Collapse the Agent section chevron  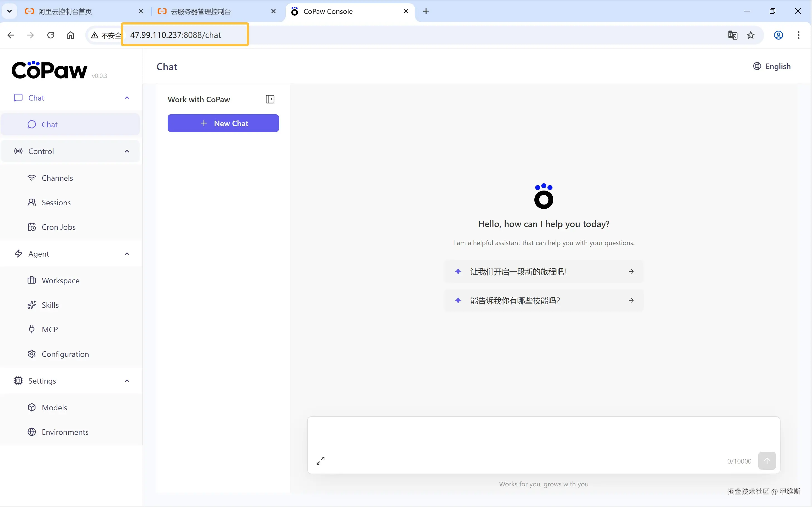point(127,254)
